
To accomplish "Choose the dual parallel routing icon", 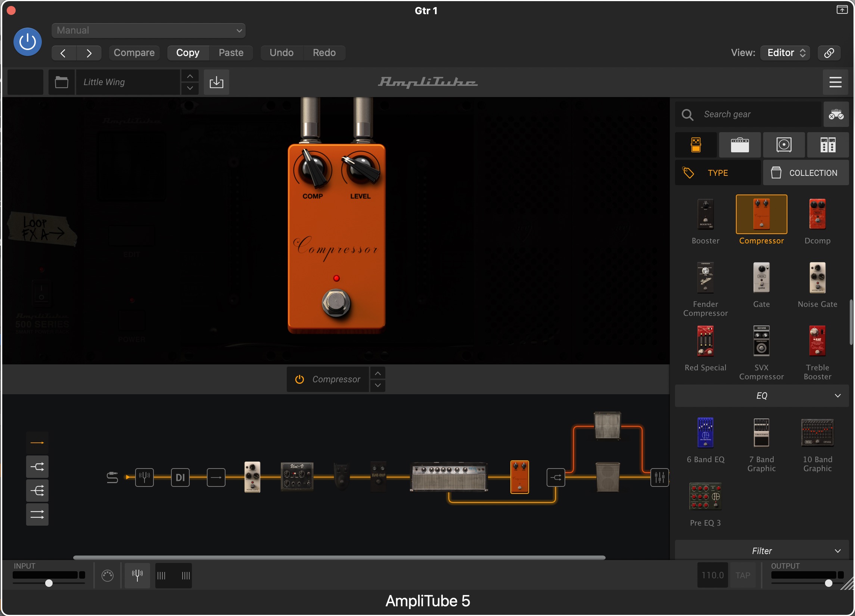I will point(37,514).
